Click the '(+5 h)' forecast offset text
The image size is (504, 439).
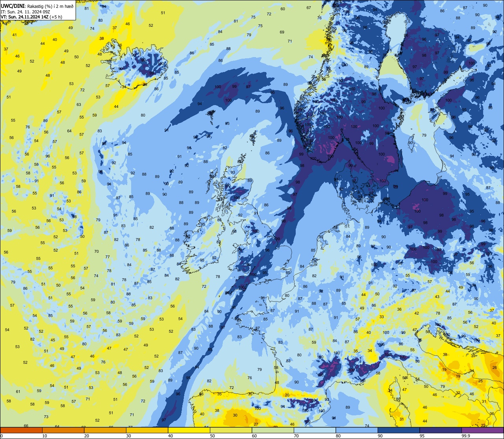[x=56, y=17]
